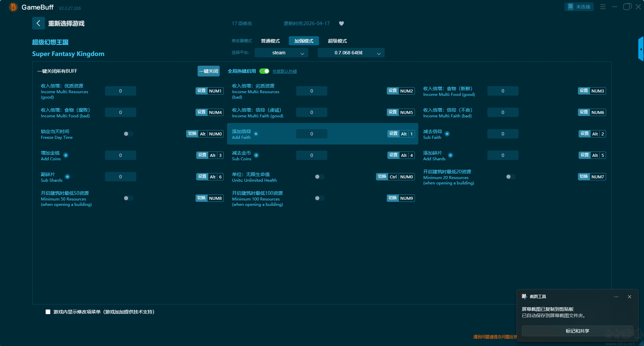This screenshot has width=644, height=346.
Task: Click the star icon next to Add Shards
Action: (450, 155)
